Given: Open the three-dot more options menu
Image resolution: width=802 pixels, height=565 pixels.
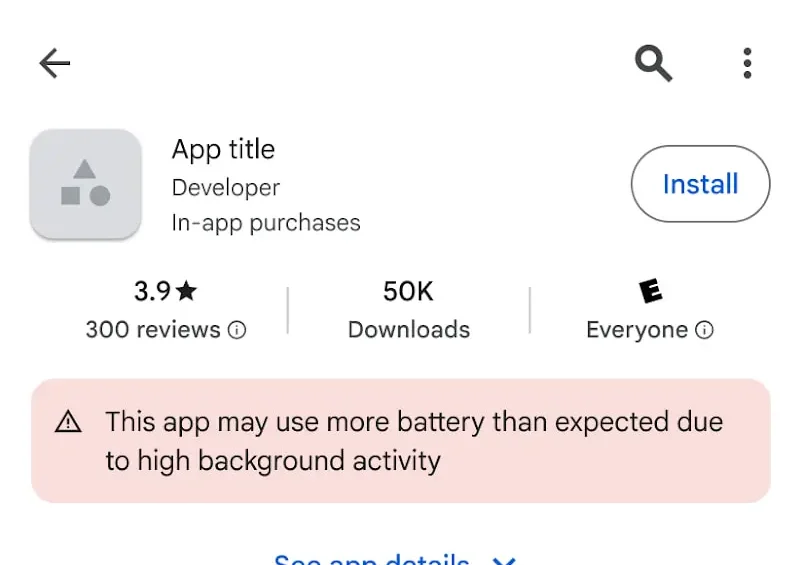Looking at the screenshot, I should (747, 63).
